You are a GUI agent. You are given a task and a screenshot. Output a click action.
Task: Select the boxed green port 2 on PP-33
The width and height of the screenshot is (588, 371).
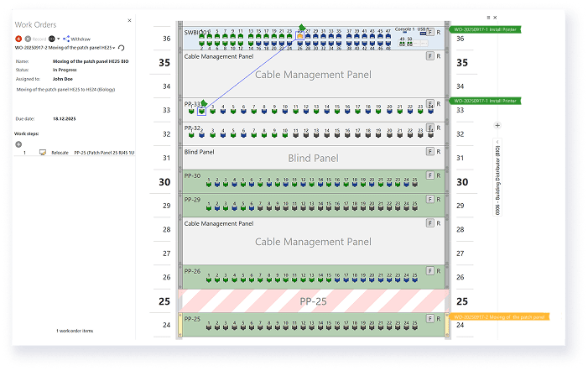coord(201,112)
